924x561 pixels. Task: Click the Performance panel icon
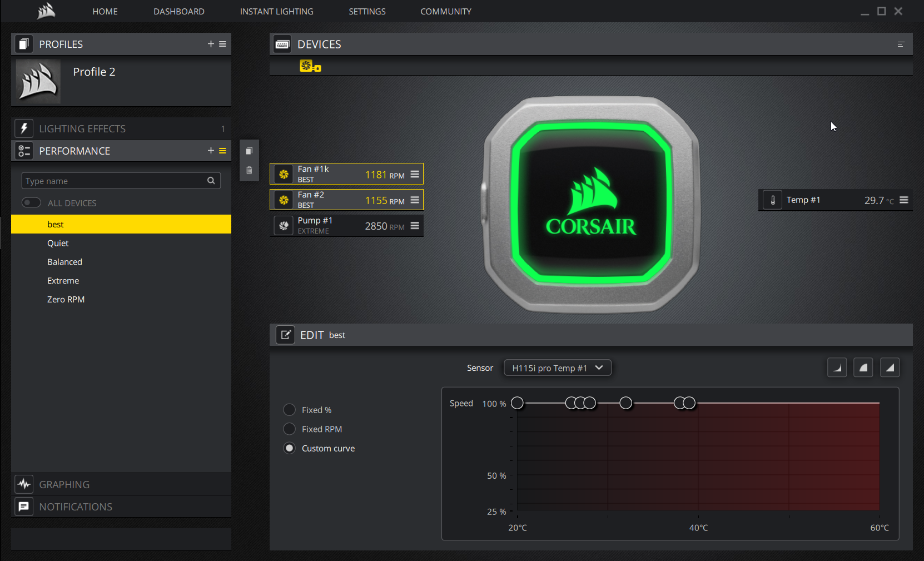click(23, 151)
